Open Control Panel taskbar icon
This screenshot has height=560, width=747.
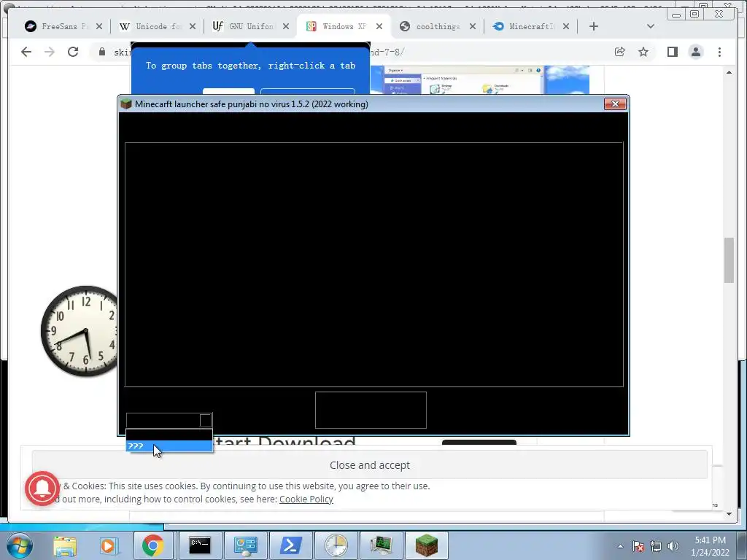point(245,545)
